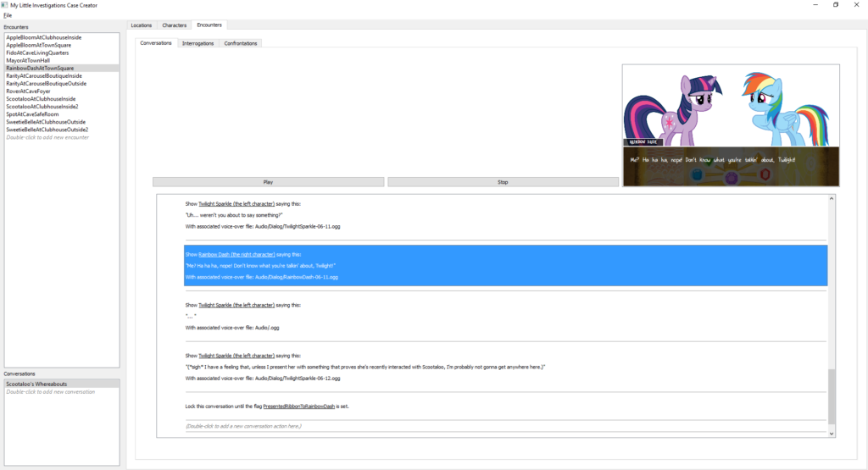Select Scootaloo's Whereabouts conversation

[61, 384]
